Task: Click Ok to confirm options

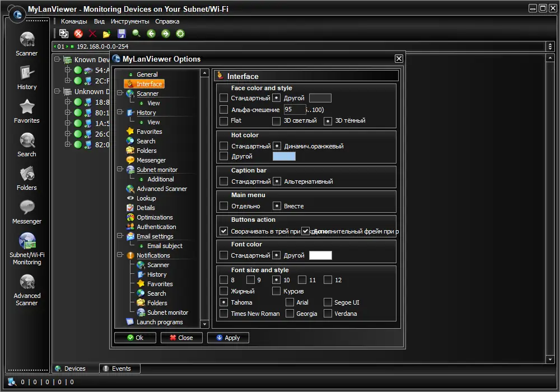Action: click(135, 337)
